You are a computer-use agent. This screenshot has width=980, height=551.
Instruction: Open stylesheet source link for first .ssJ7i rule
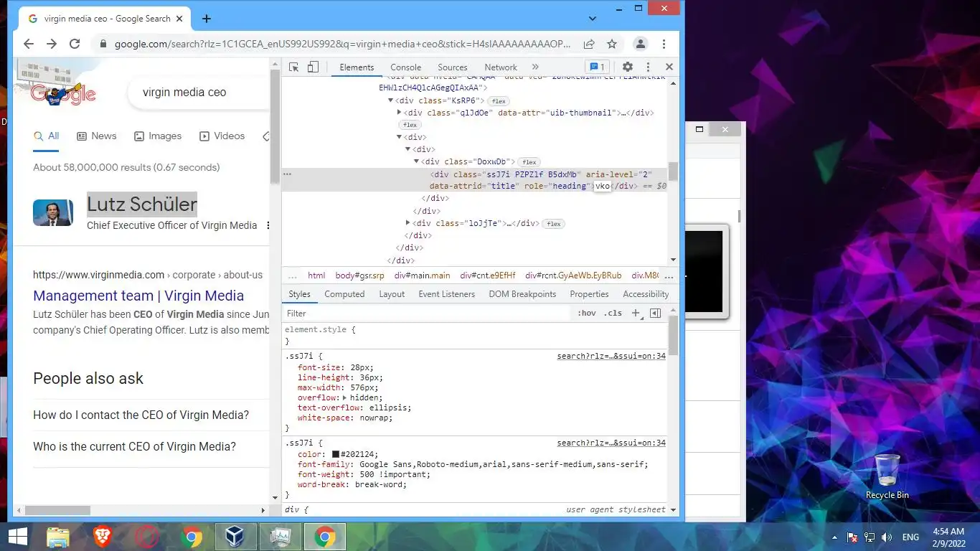[x=611, y=356]
